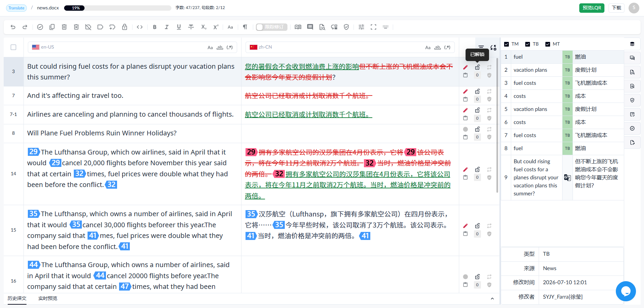Viewport: 644px width, 308px height.
Task: Apply bold formatting
Action: tap(155, 27)
